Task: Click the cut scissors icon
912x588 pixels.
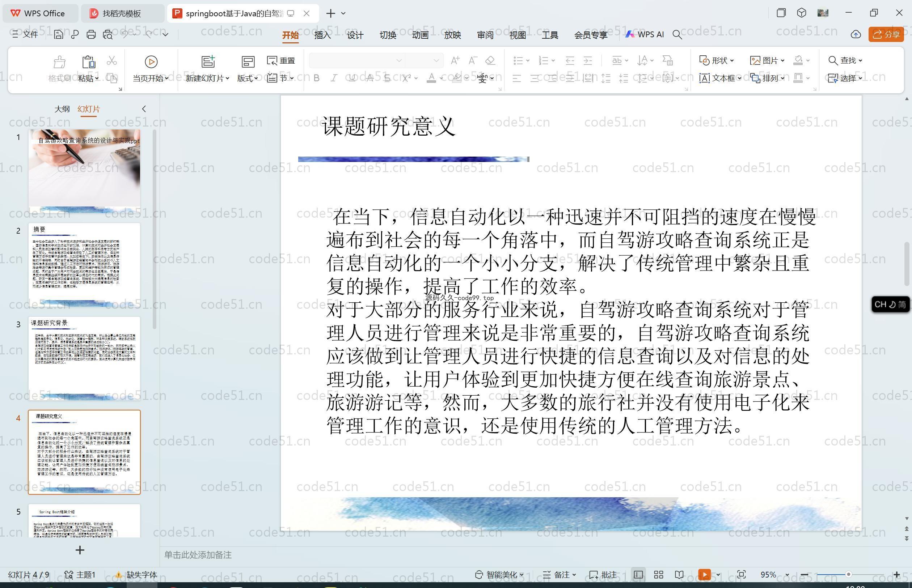Action: [x=111, y=61]
